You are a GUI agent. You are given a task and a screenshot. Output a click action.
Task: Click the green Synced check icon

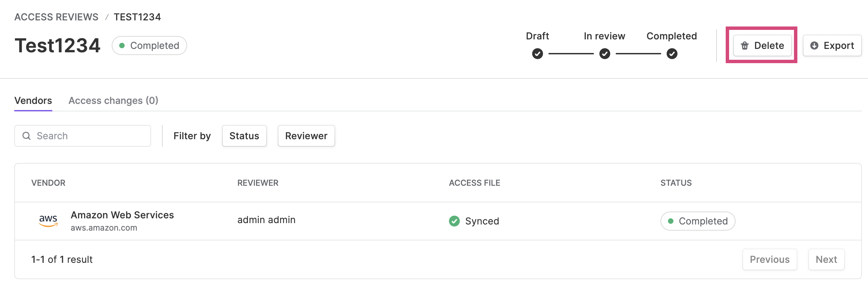(454, 221)
